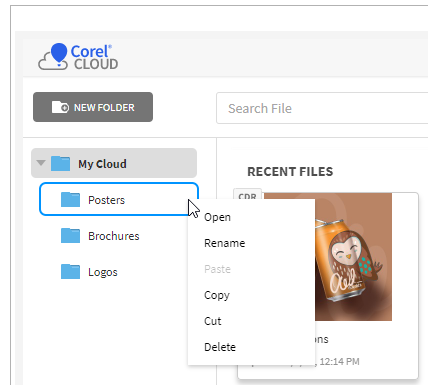This screenshot has width=428, height=385.
Task: Choose Cut from the context menu
Action: [212, 321]
